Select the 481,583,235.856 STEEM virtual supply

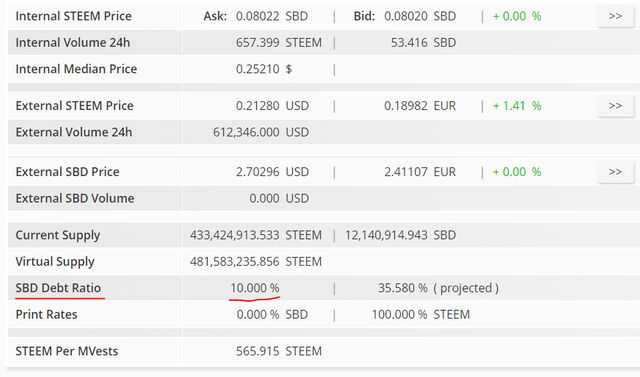tap(256, 262)
